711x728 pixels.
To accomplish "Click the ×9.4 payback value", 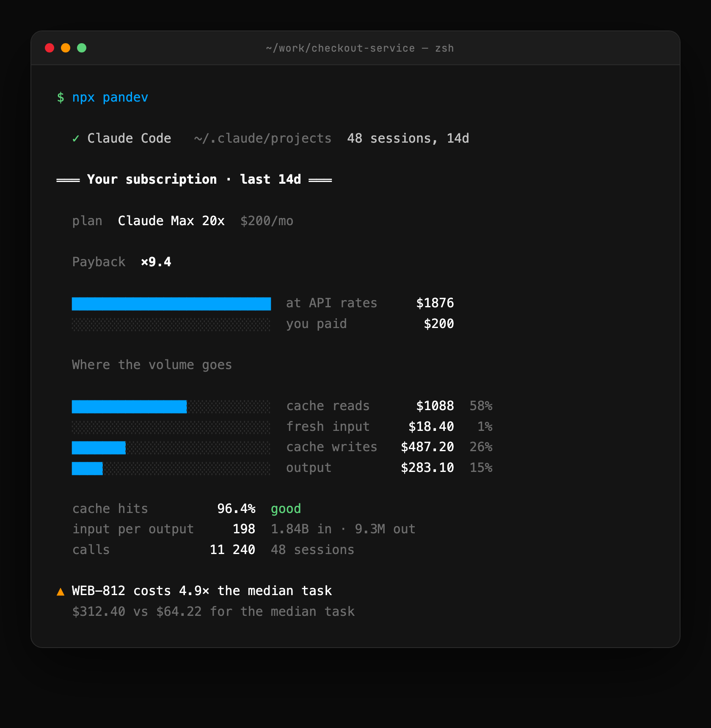I will click(x=156, y=262).
